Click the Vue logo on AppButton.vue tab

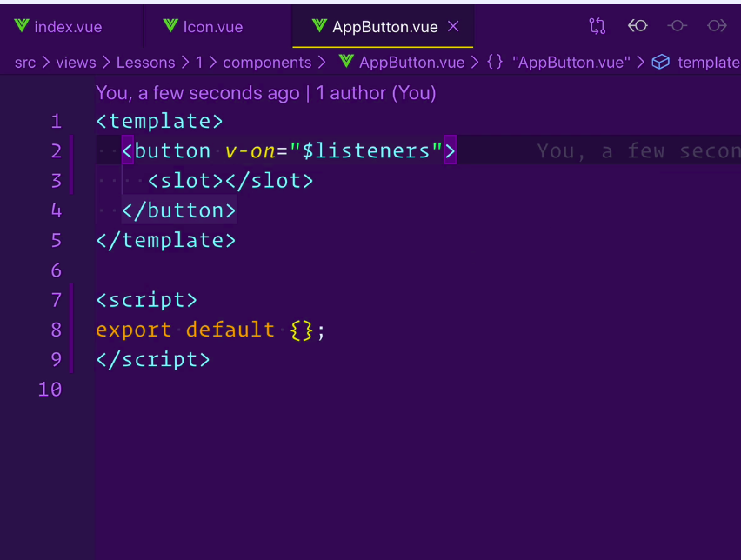(320, 25)
